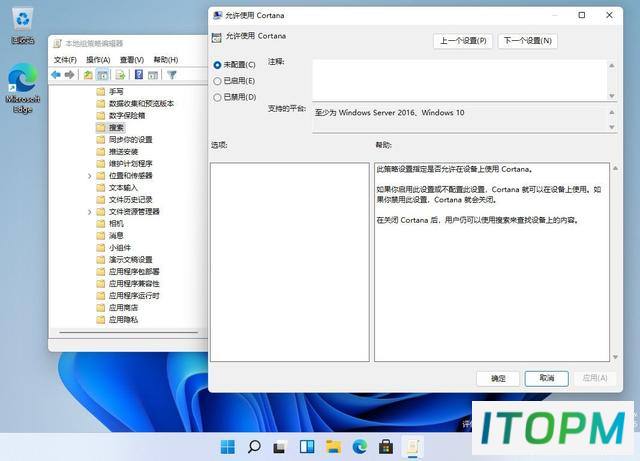Click the help pane scroll-up arrow
The image size is (640, 461).
point(615,168)
